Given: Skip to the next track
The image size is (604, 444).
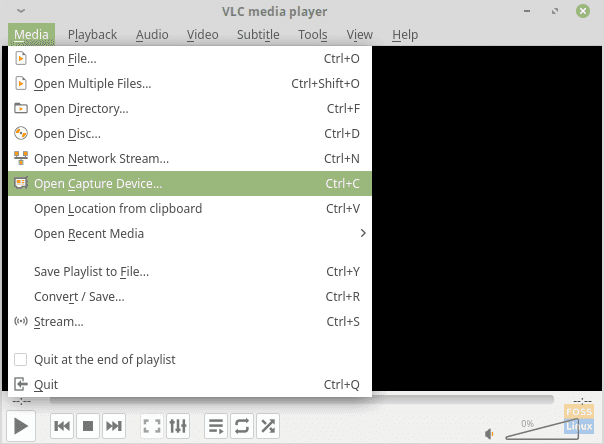Looking at the screenshot, I should [x=114, y=426].
